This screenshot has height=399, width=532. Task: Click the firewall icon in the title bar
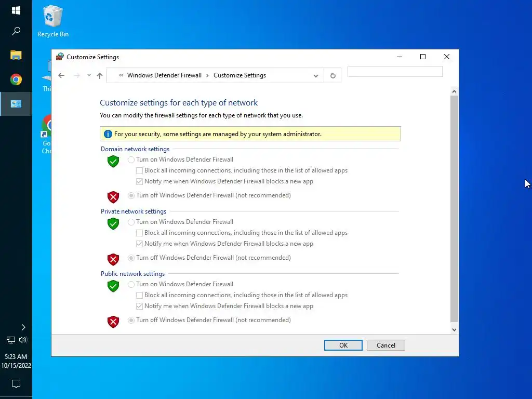60,57
